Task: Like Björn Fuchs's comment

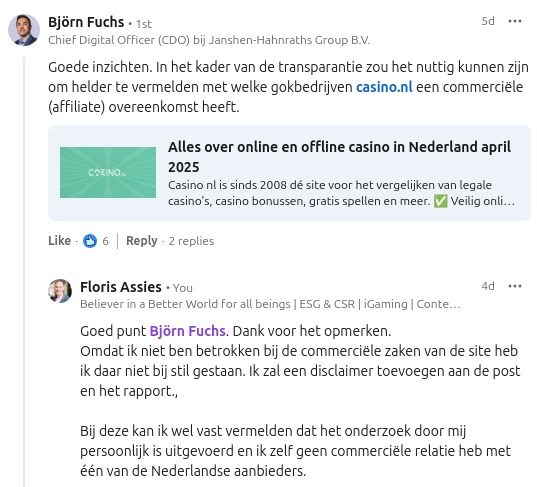Action: coord(59,240)
